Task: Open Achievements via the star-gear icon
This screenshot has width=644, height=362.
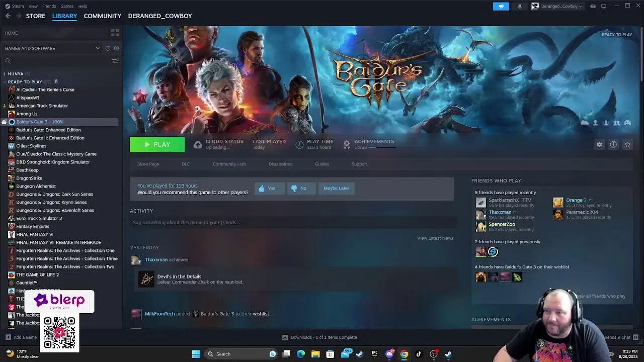Action: tap(347, 145)
